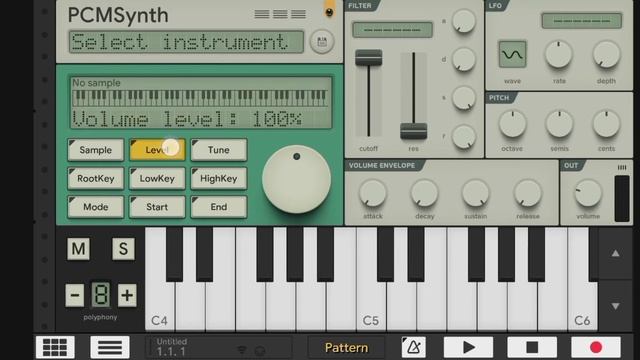Decrease polyphony with minus button

point(75,295)
